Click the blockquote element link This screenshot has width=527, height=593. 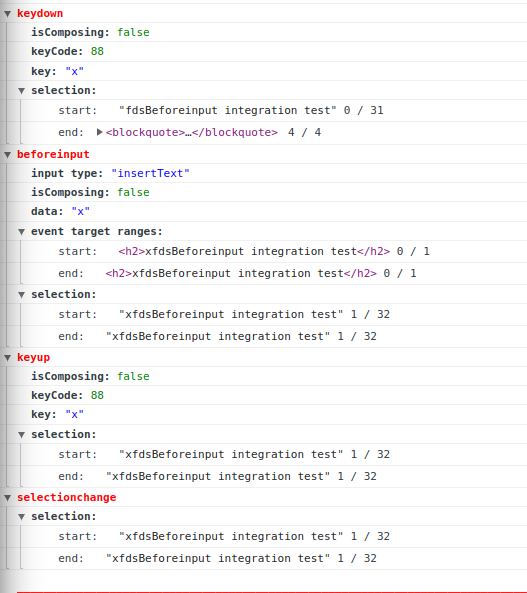pyautogui.click(x=191, y=132)
